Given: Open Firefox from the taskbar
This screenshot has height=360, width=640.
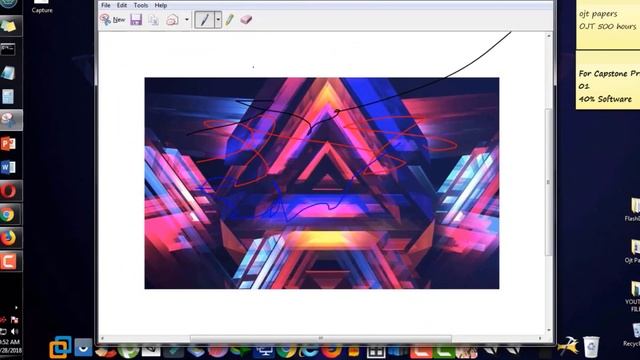Looking at the screenshot, I should (8, 238).
